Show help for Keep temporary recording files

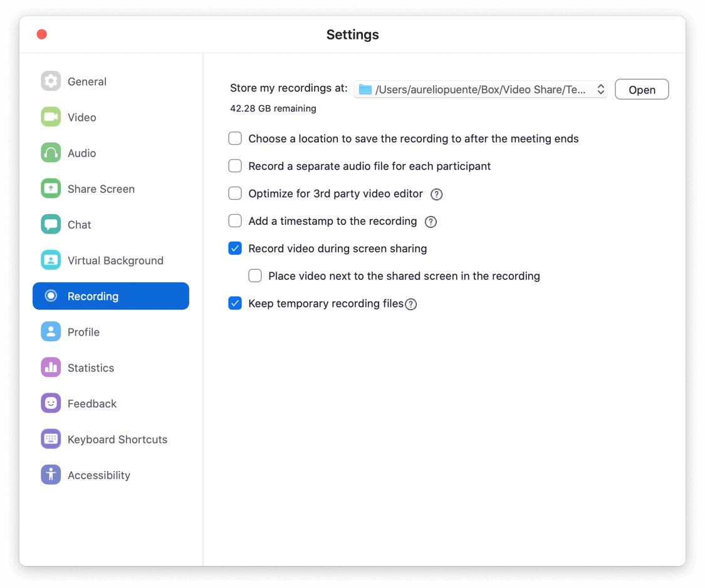pyautogui.click(x=411, y=304)
